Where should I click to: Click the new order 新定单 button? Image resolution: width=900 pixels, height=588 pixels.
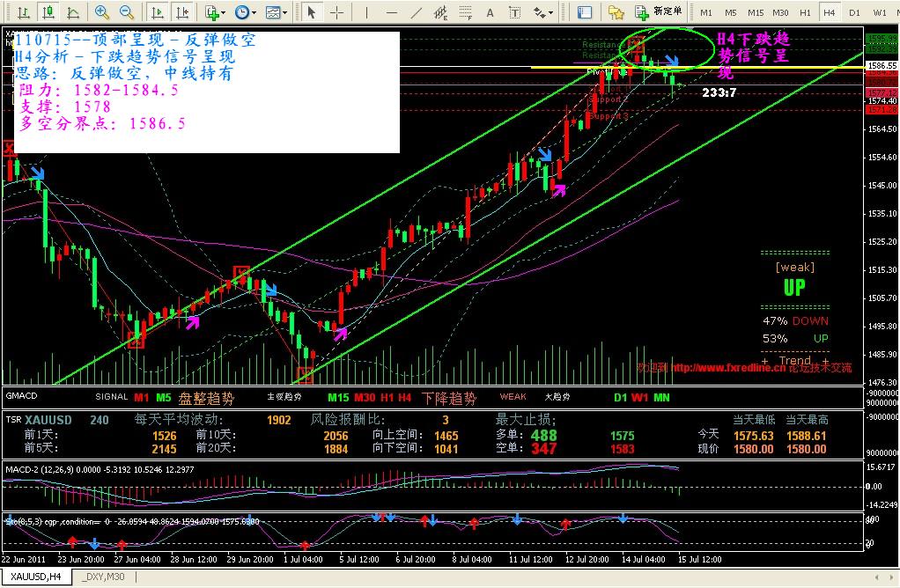660,11
